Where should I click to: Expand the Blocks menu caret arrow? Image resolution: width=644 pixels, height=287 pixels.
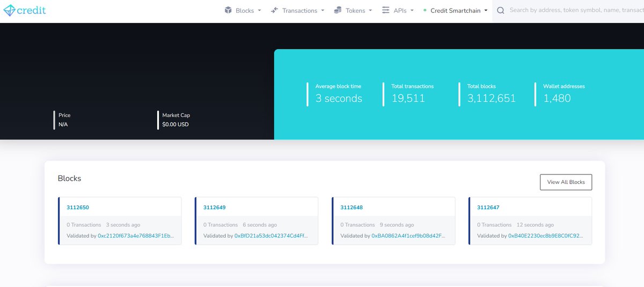259,11
